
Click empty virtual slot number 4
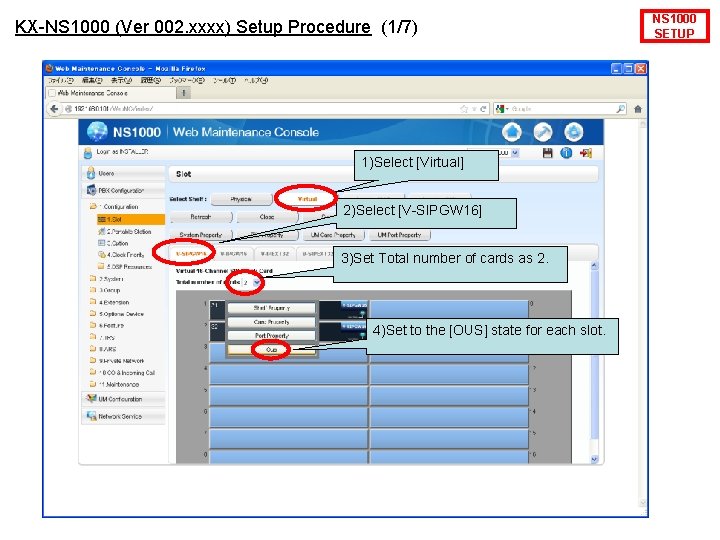(x=288, y=374)
